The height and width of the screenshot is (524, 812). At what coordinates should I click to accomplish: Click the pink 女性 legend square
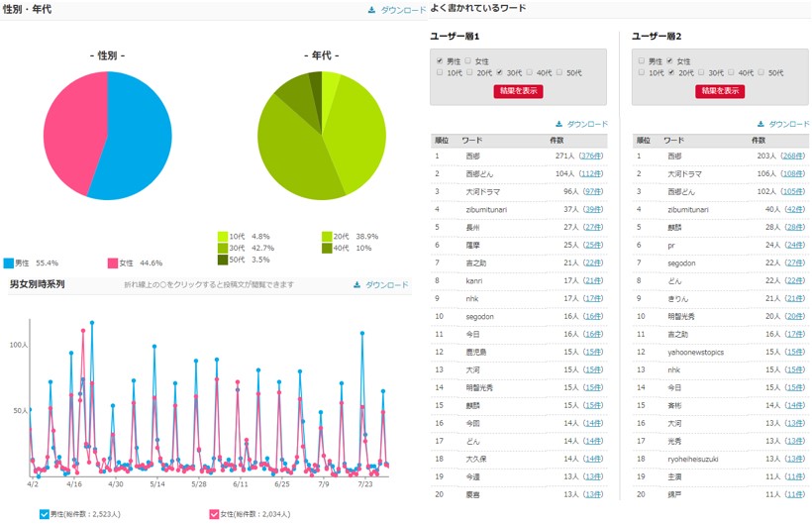(112, 262)
